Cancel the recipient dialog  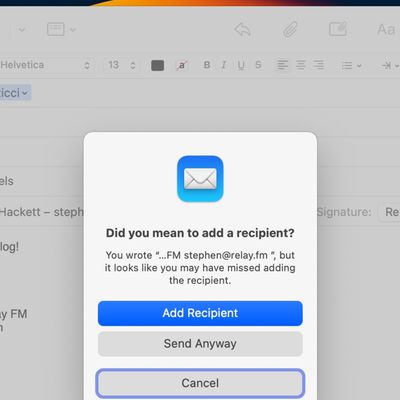200,383
